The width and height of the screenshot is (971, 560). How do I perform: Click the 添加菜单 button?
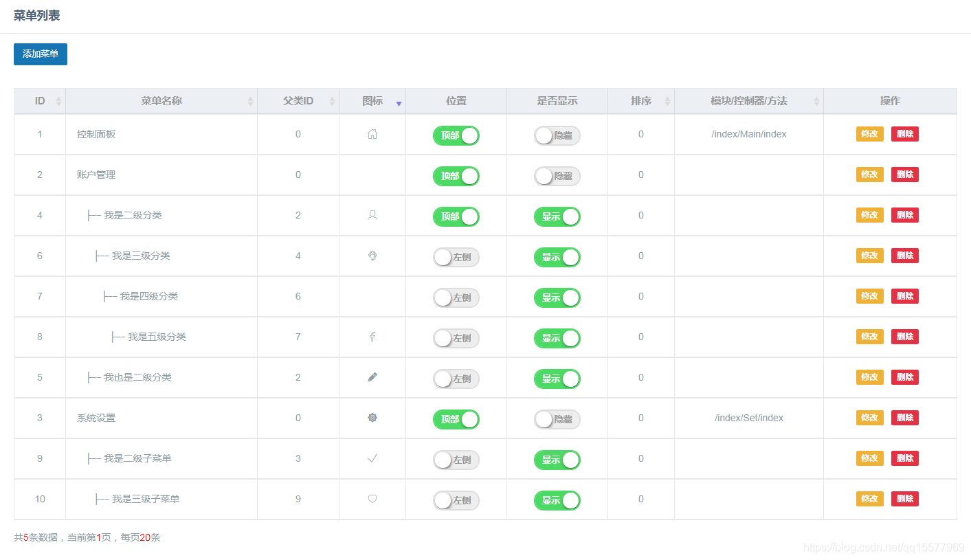pyautogui.click(x=41, y=54)
